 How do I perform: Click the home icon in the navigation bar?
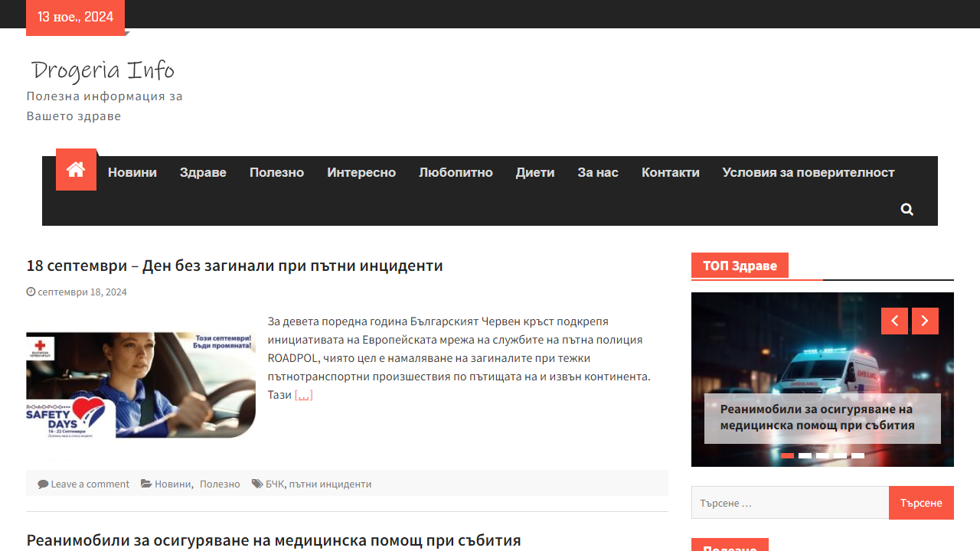[76, 169]
